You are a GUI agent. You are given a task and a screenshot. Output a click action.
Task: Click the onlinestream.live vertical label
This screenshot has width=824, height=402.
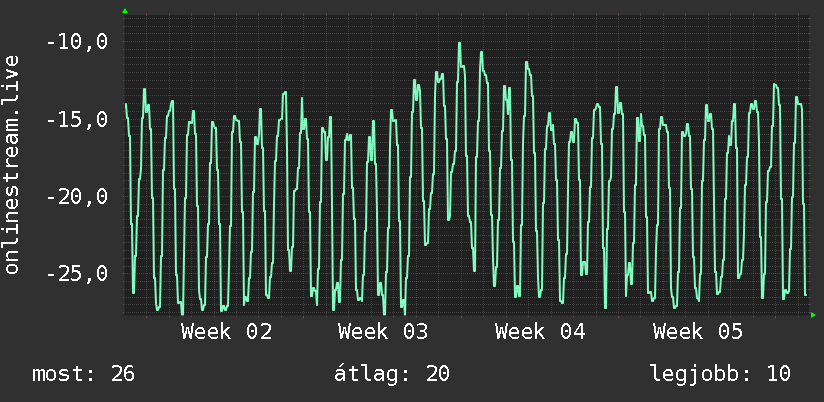(12, 164)
